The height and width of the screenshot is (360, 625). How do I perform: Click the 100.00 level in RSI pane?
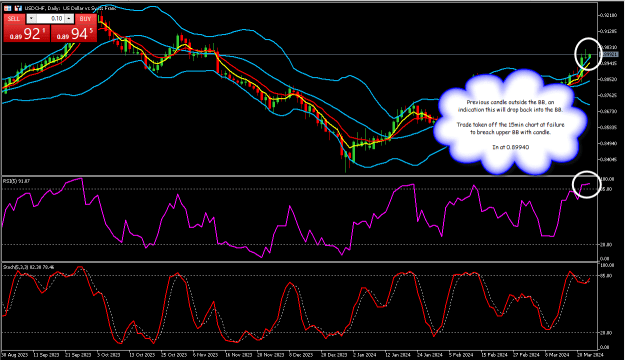tap(607, 179)
